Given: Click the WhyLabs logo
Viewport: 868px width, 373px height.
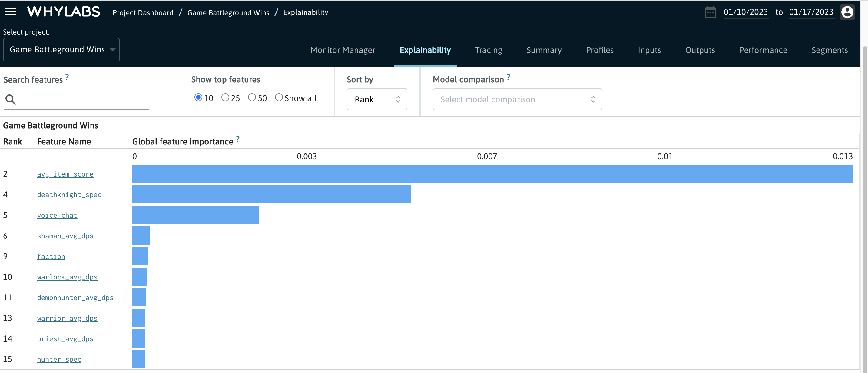Looking at the screenshot, I should (x=63, y=11).
